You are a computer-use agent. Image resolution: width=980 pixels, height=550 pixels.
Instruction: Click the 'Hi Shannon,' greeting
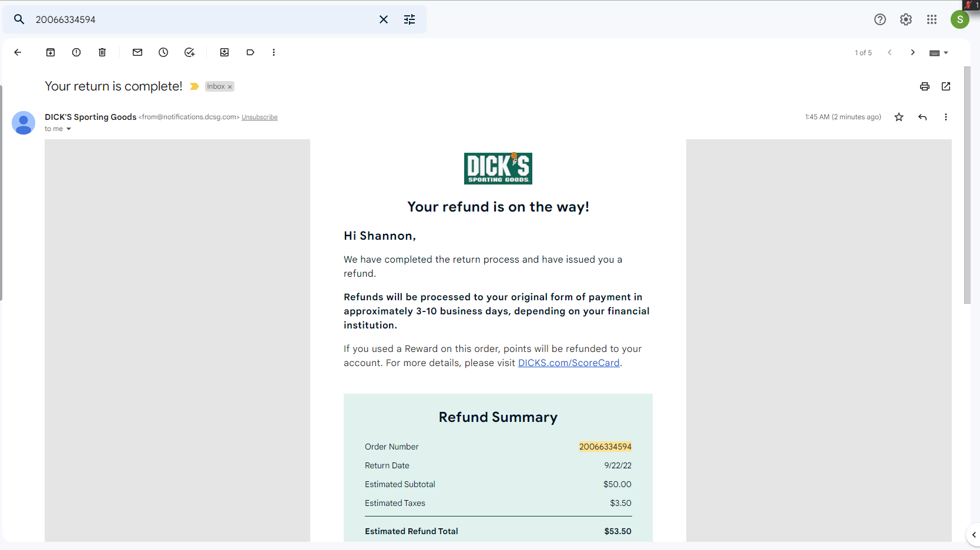click(x=380, y=236)
